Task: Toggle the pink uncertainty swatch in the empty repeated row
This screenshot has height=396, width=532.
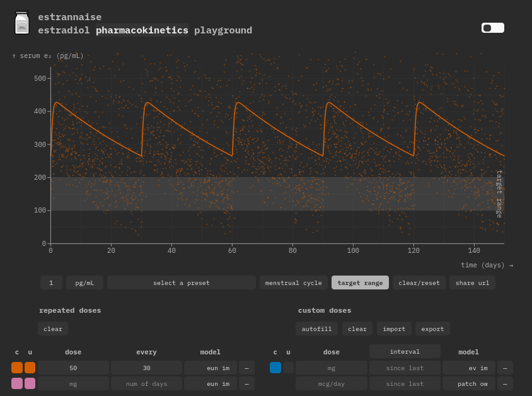Action: click(x=30, y=383)
